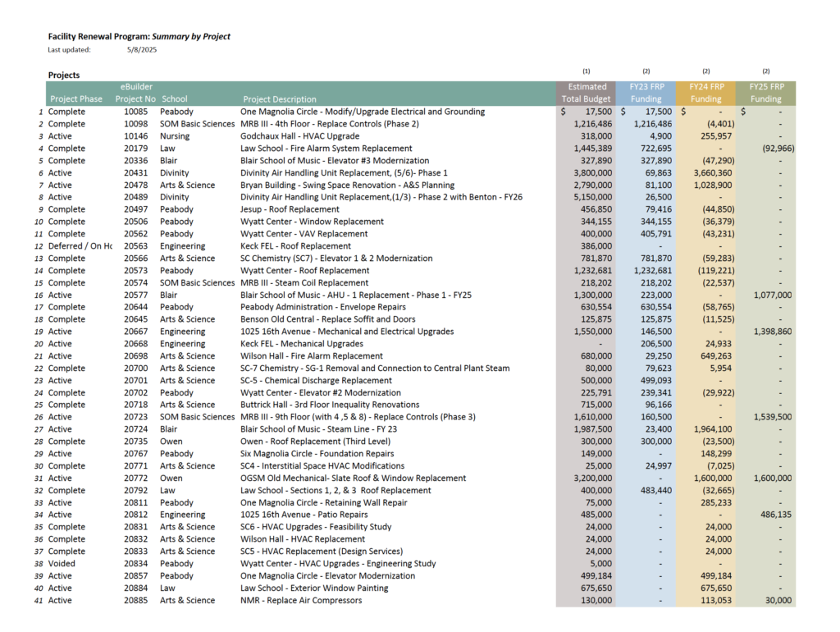This screenshot has height=632, width=840.
Task: Select the Project Phase column header
Action: pyautogui.click(x=75, y=99)
